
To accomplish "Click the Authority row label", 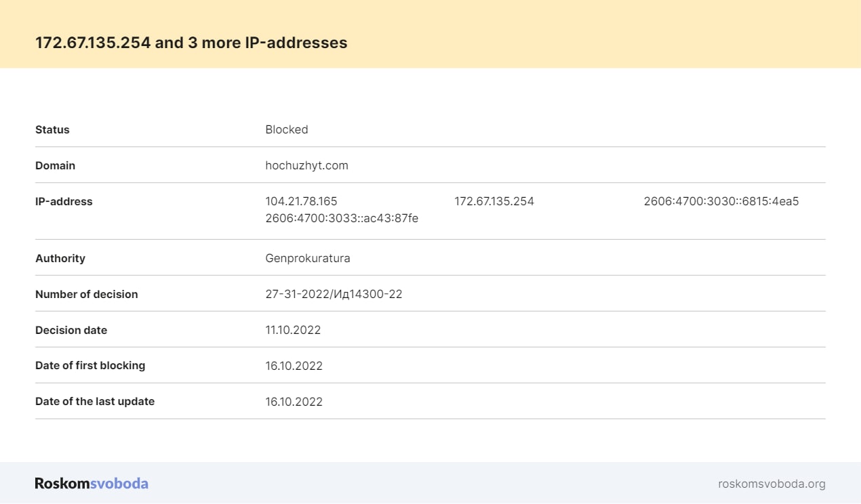I will pos(60,258).
